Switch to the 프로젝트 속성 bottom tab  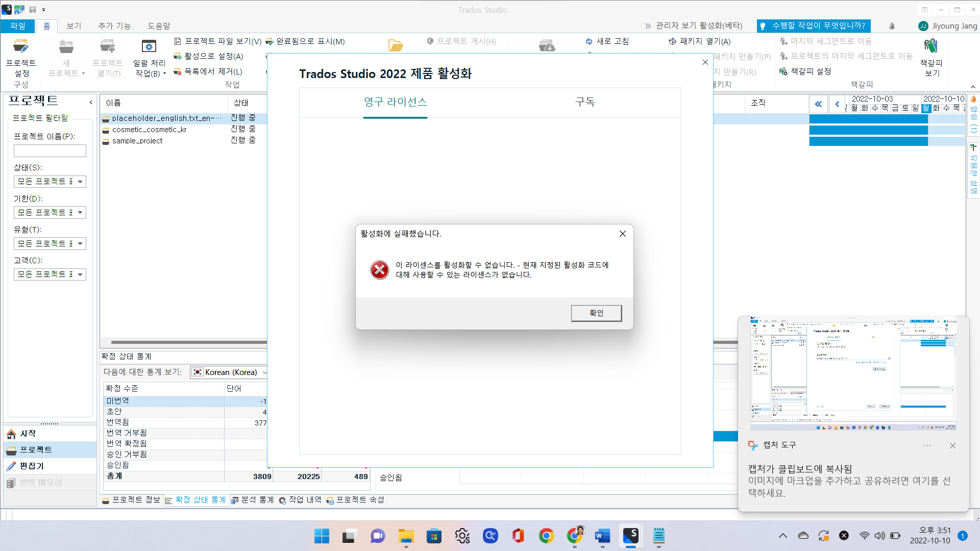click(355, 500)
